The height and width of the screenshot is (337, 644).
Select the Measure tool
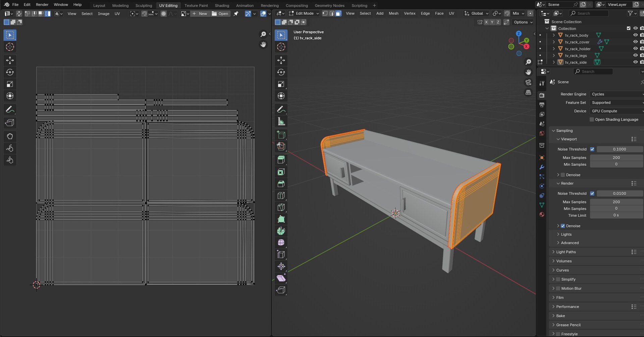(281, 122)
